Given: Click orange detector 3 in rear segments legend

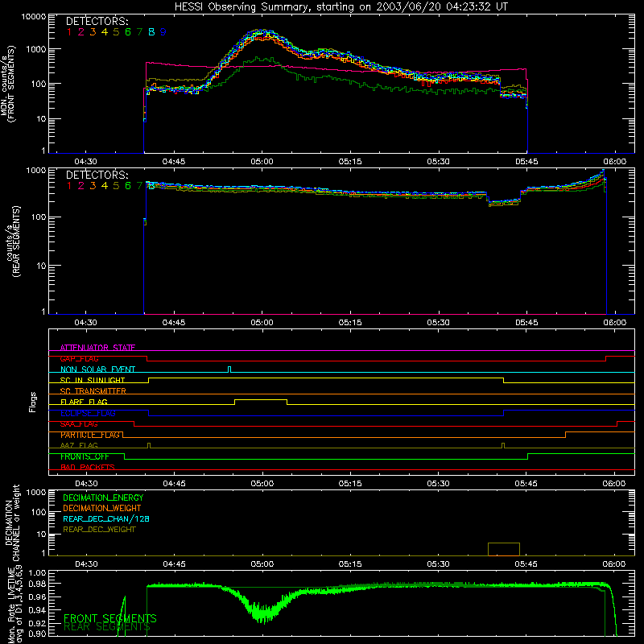Looking at the screenshot, I should [93, 186].
